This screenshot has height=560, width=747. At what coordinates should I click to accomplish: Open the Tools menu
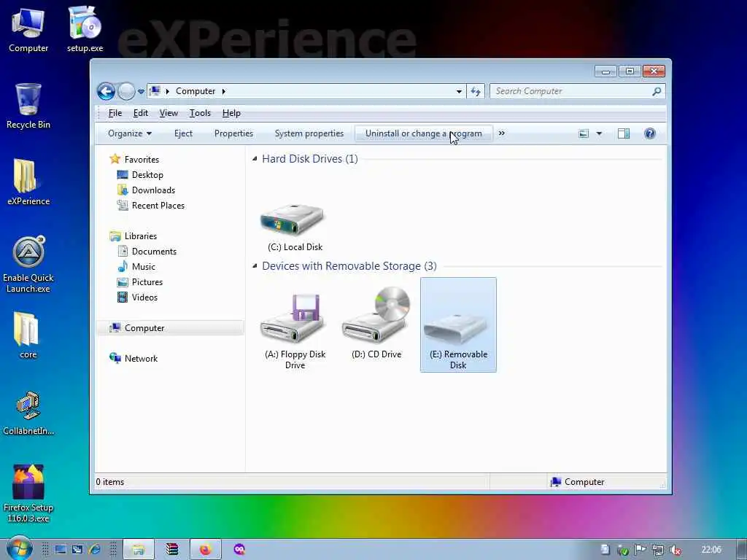[x=200, y=113]
